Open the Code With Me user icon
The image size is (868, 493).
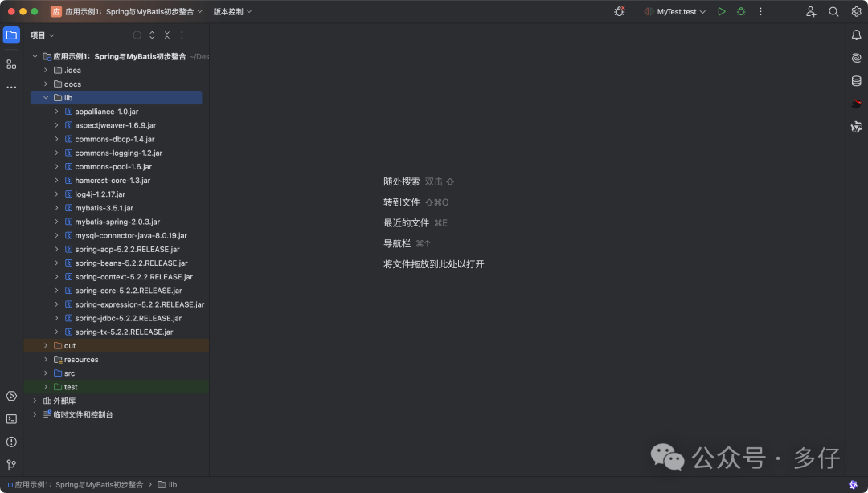(810, 11)
